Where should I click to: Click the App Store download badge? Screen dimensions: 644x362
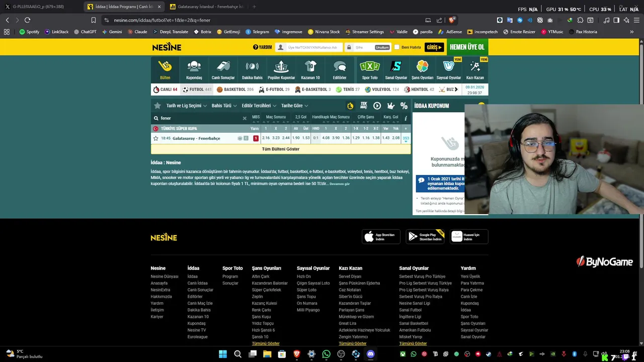pyautogui.click(x=381, y=236)
